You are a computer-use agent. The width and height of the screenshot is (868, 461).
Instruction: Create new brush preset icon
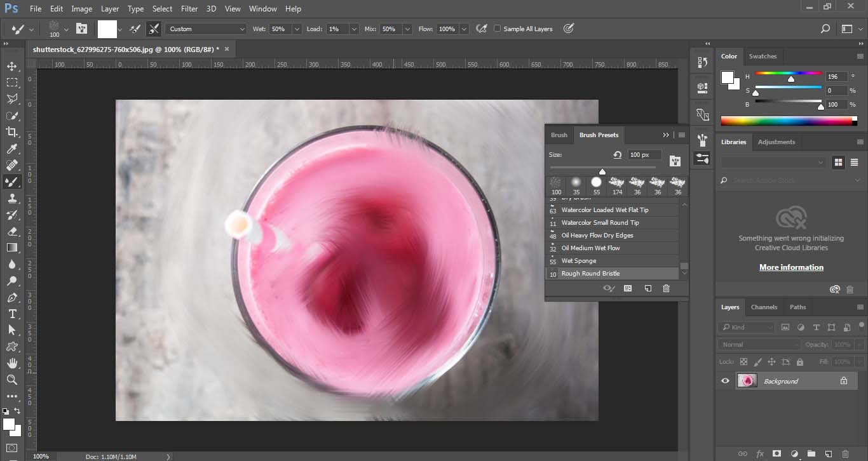648,288
